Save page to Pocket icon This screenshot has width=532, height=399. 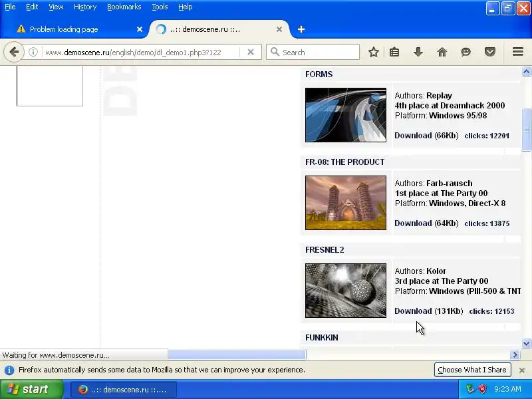tap(490, 53)
